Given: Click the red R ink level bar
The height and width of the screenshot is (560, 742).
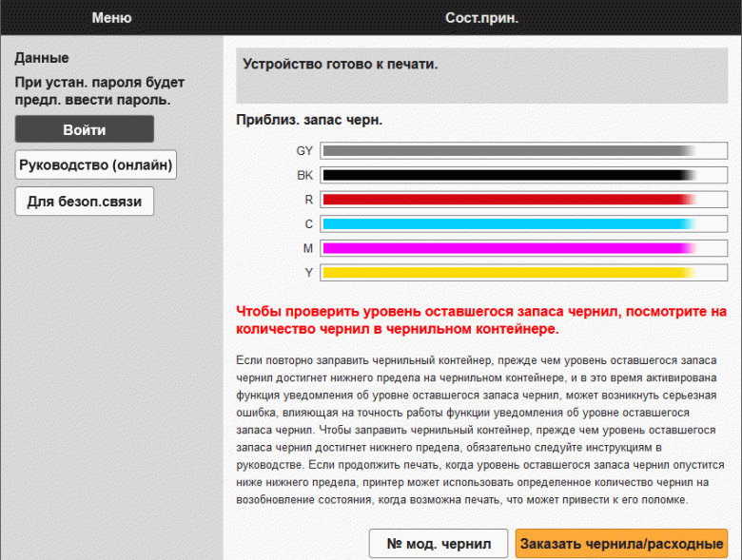Looking at the screenshot, I should pos(523,200).
